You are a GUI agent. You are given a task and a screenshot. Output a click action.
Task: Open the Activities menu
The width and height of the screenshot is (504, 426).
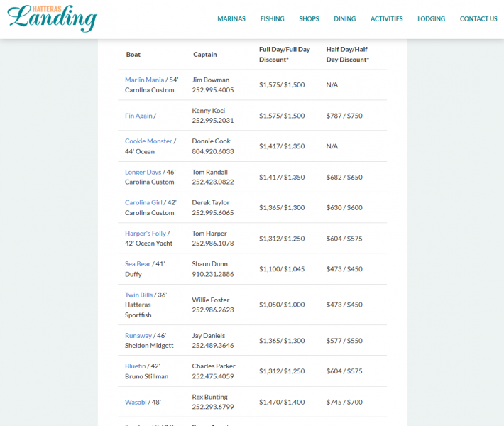coord(386,19)
